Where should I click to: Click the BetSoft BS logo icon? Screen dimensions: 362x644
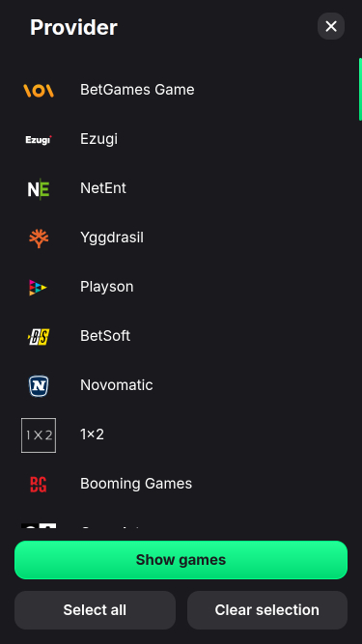tap(39, 337)
